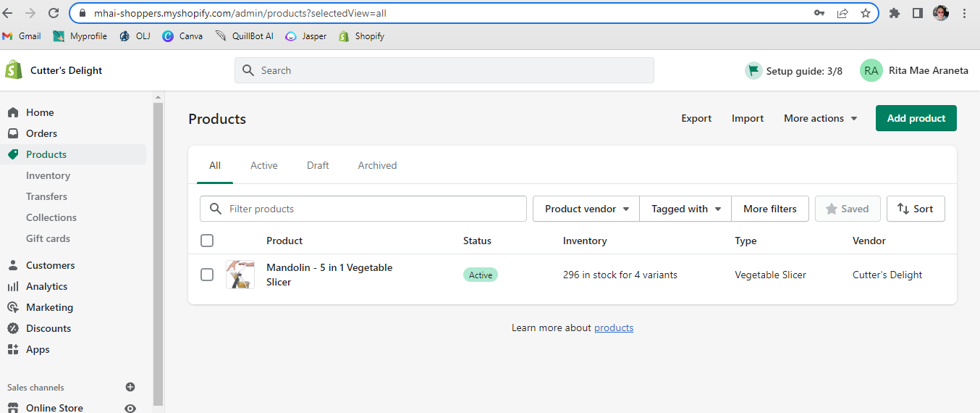
Task: Open Discounts via its badge icon
Action: (13, 328)
